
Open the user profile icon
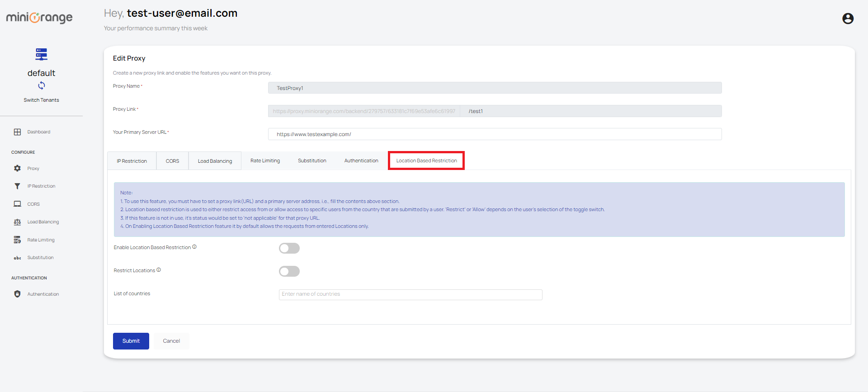[x=848, y=19]
